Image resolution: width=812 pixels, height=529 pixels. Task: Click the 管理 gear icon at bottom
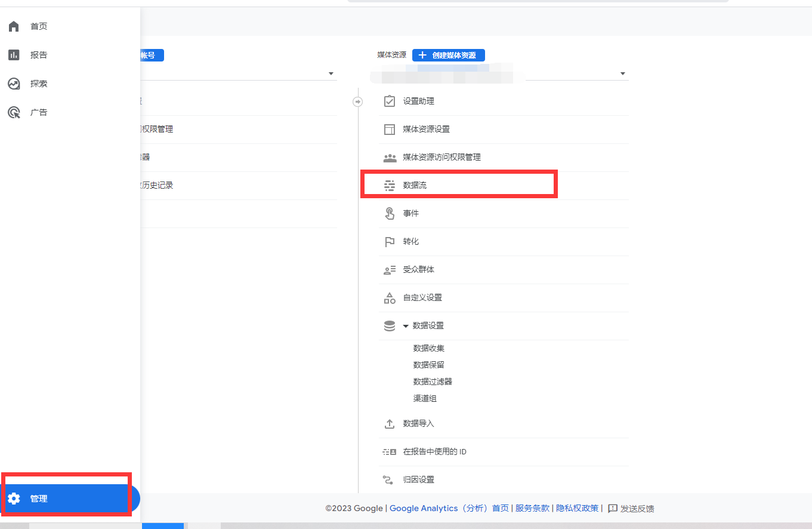13,499
